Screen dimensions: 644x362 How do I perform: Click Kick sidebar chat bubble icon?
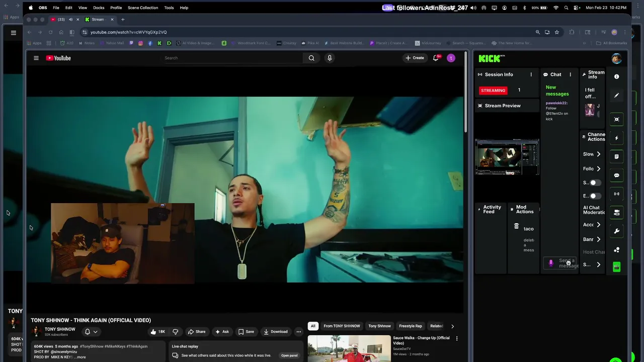coord(616,175)
